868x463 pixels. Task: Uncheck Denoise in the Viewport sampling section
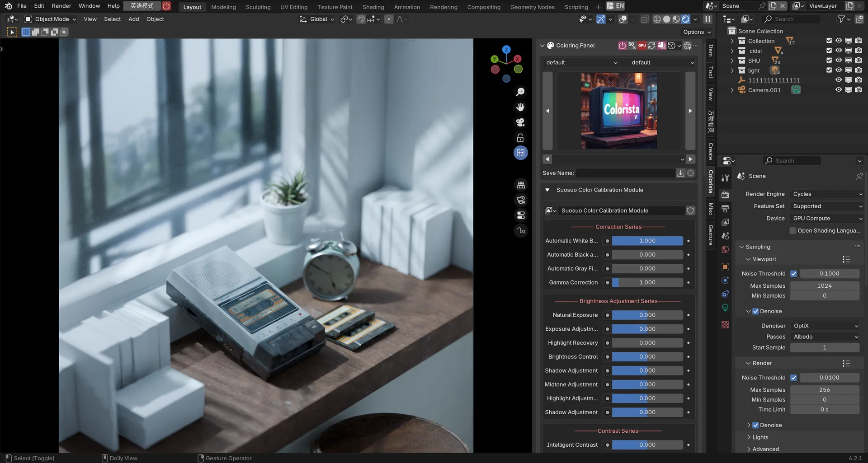[x=756, y=311]
